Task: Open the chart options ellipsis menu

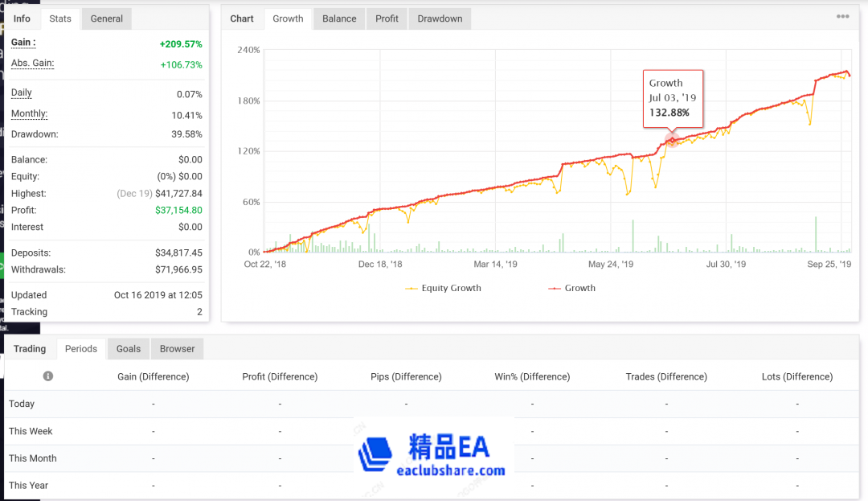Action: click(x=843, y=16)
